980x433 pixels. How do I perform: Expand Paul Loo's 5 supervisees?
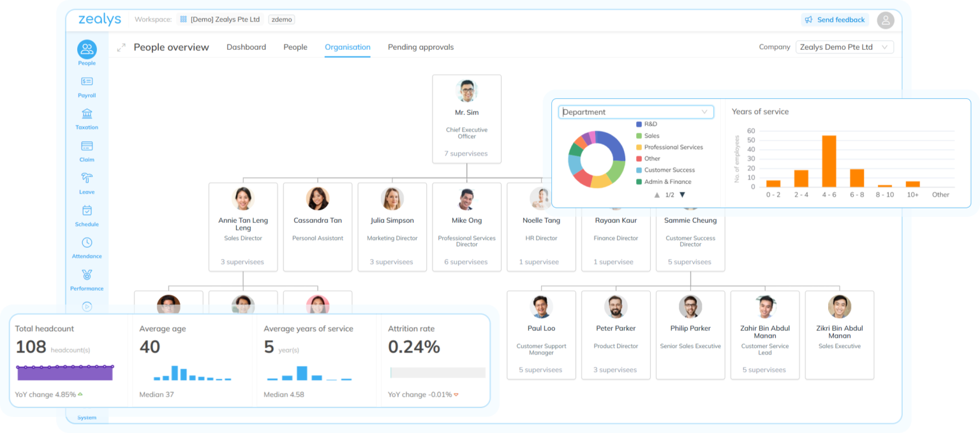[x=541, y=370]
